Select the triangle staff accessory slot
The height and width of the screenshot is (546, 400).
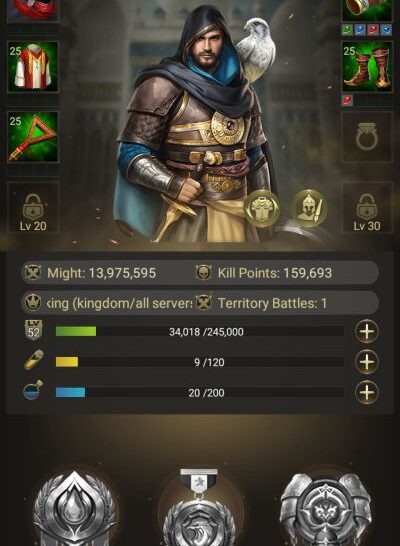coord(33,137)
